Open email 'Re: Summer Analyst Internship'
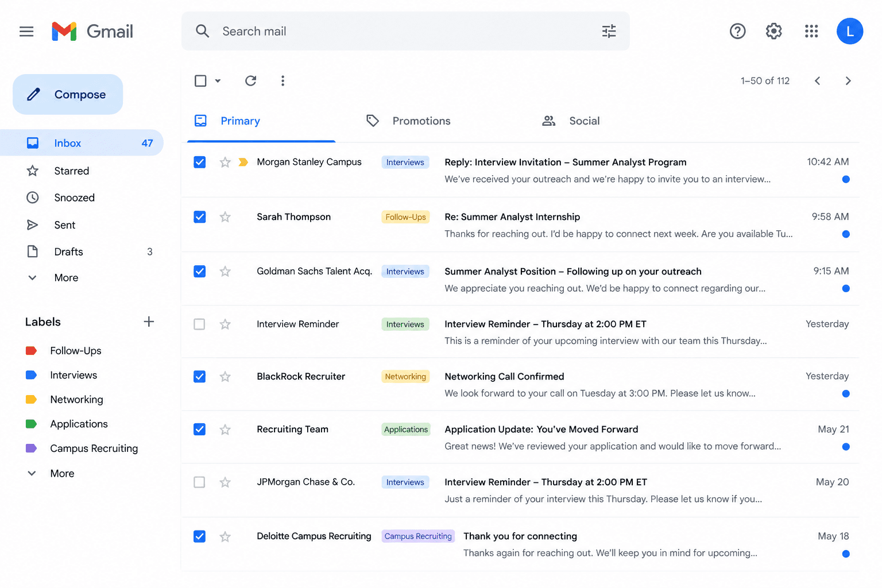 pos(520,225)
